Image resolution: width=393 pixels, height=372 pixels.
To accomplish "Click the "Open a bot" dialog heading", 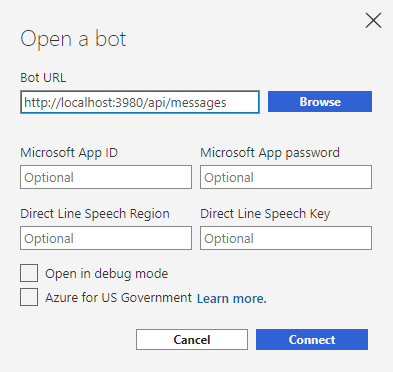I will pyautogui.click(x=73, y=39).
